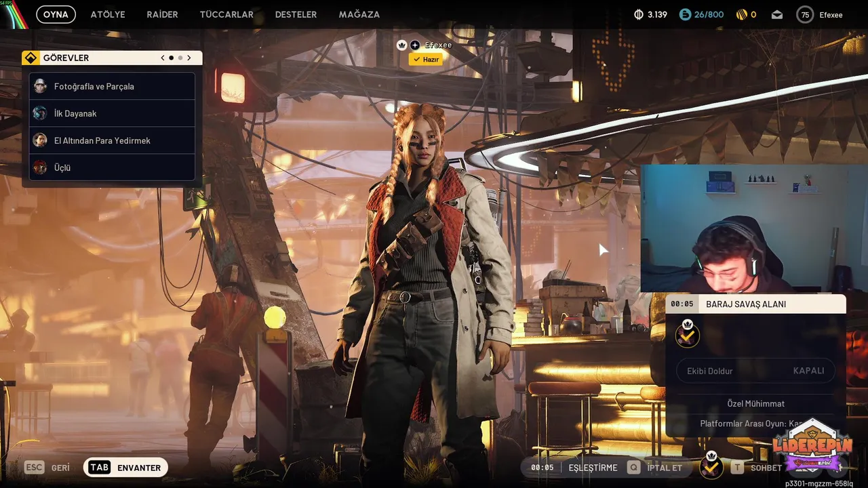Click Fotoğrafla ve Parçala trader portrait
Screen dimensions: 868x488
tap(41, 86)
